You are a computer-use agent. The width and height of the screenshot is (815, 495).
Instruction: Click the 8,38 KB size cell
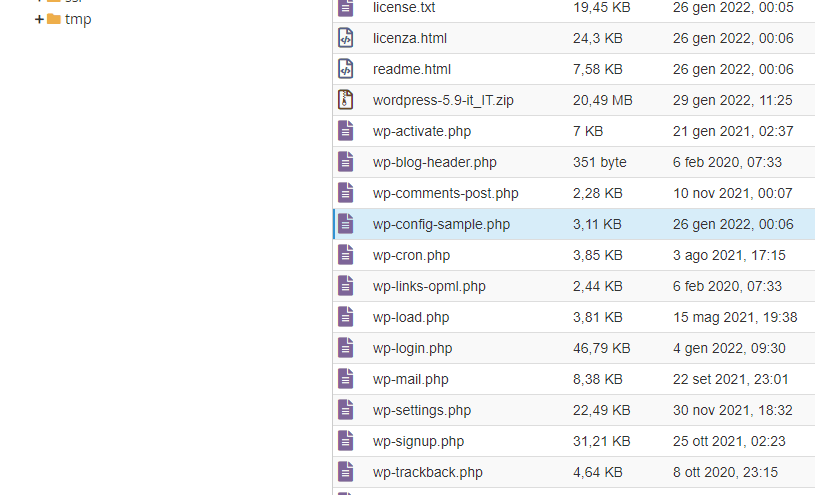[597, 380]
